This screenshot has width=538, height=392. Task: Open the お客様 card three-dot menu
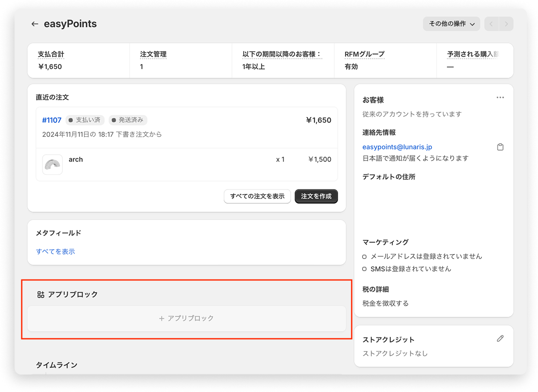(x=500, y=98)
